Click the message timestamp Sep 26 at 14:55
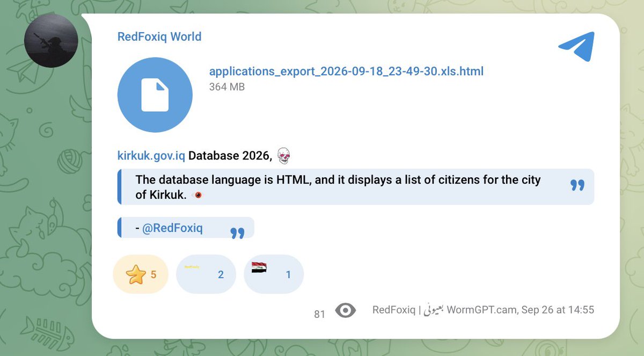This screenshot has width=644, height=356. (558, 310)
